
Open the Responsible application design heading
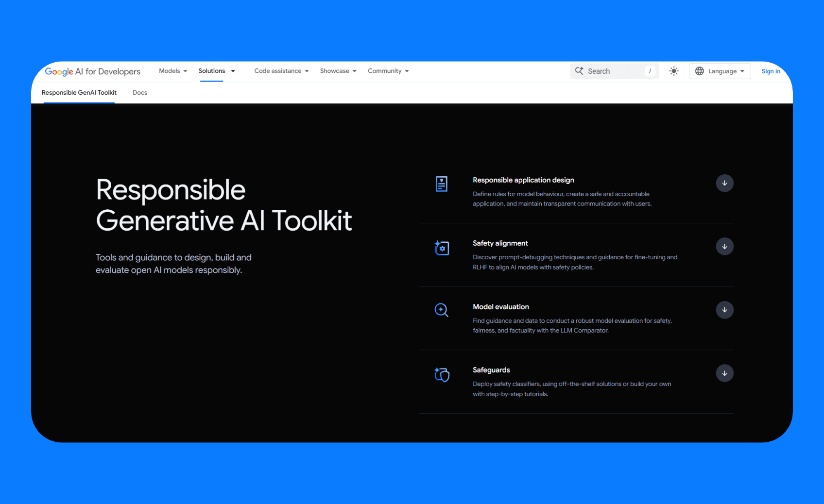click(x=523, y=180)
